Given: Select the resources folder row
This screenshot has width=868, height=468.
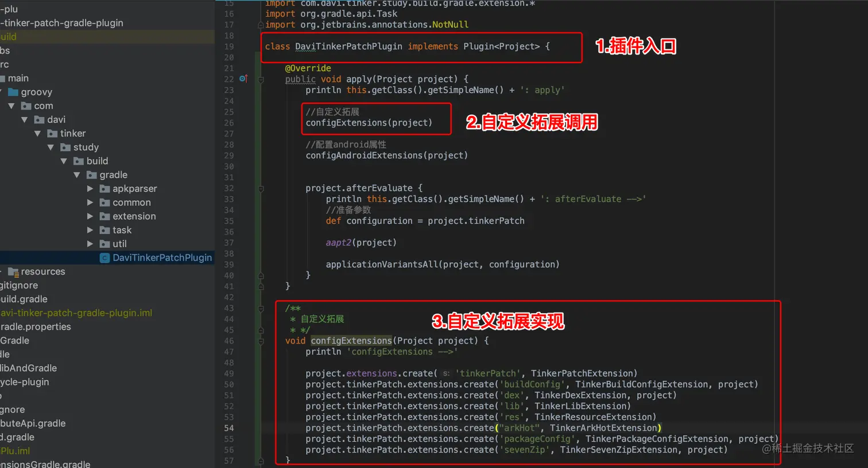Looking at the screenshot, I should pos(107,272).
